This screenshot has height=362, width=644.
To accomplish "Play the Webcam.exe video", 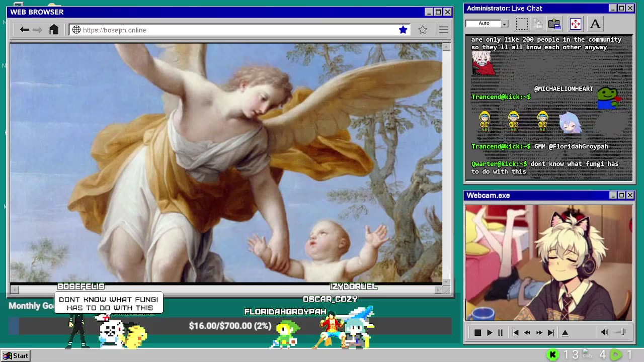I will 489,332.
